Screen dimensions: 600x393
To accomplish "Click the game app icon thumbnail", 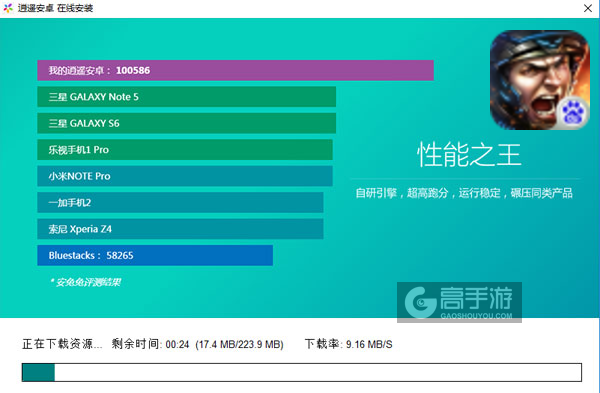I will pyautogui.click(x=540, y=80).
